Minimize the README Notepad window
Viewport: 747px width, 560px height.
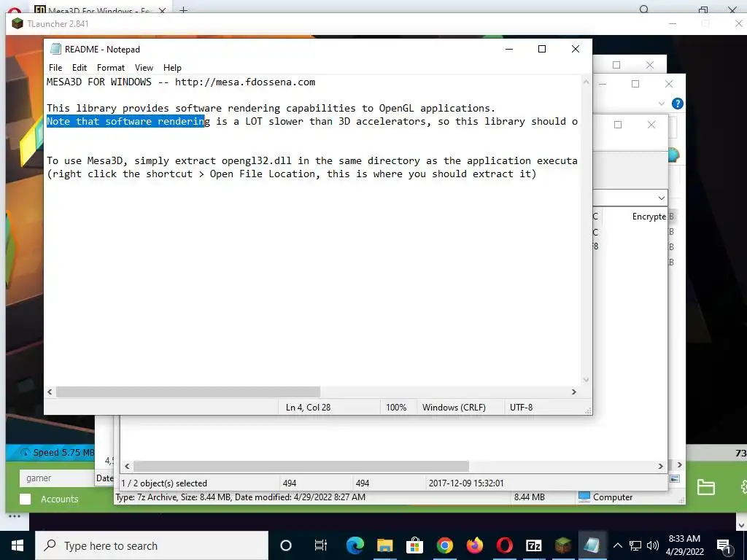pyautogui.click(x=508, y=49)
